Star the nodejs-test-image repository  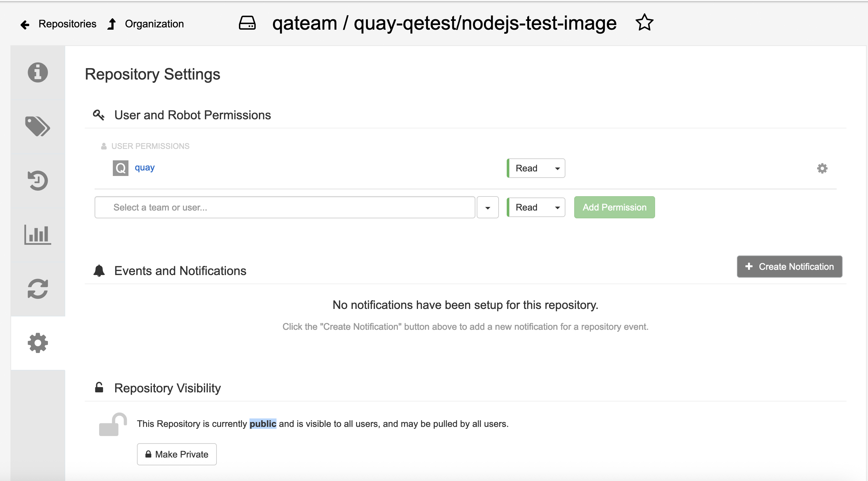point(644,23)
